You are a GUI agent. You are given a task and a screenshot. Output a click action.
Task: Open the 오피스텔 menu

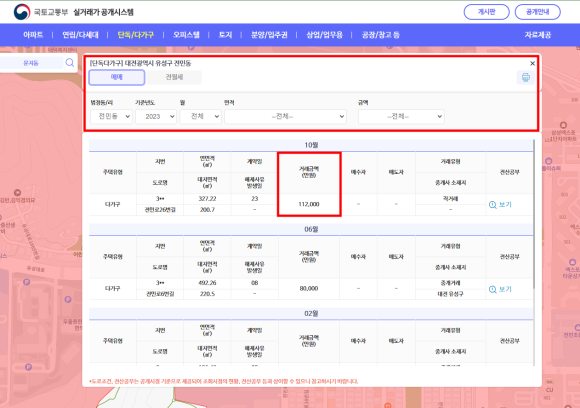tap(186, 35)
